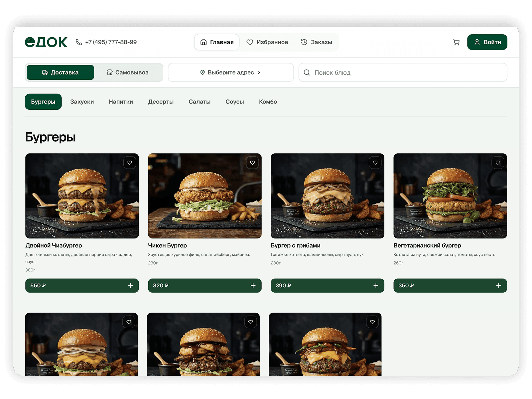The width and height of the screenshot is (532, 399).
Task: Select the Десерты category
Action: pyautogui.click(x=161, y=102)
